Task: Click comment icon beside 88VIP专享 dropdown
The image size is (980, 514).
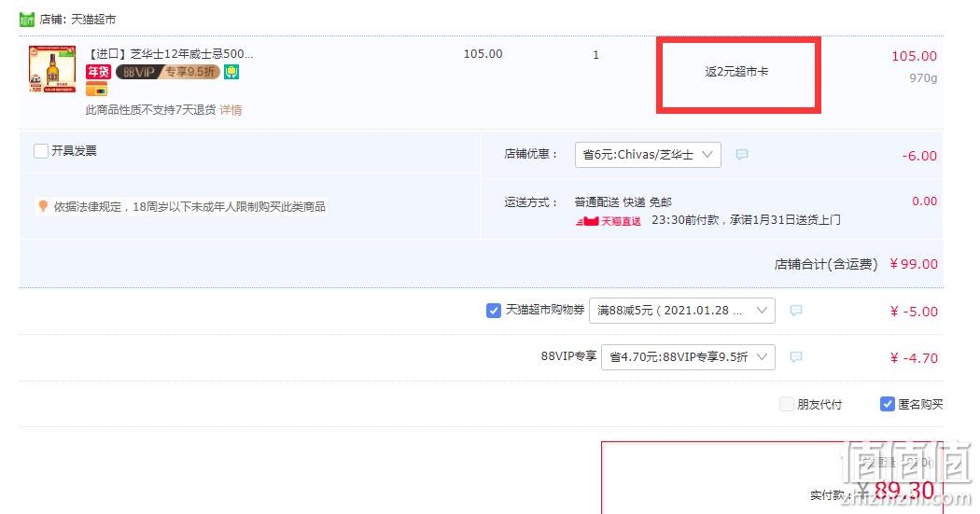Action: (795, 357)
